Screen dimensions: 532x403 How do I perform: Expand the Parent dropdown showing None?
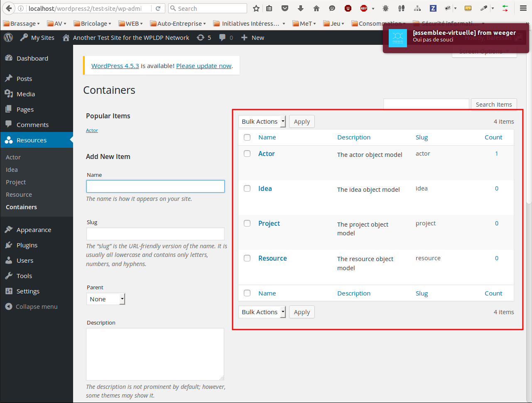[x=106, y=299]
